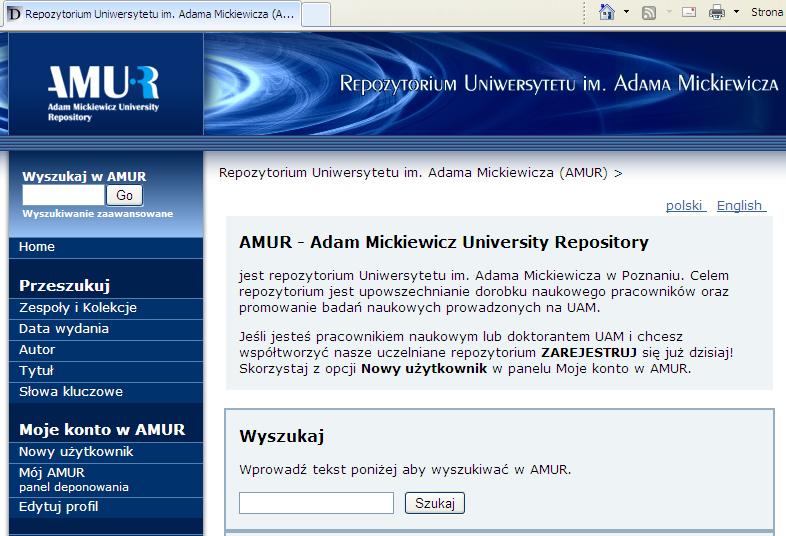Click the Wyszukaj main search text field

(x=316, y=503)
